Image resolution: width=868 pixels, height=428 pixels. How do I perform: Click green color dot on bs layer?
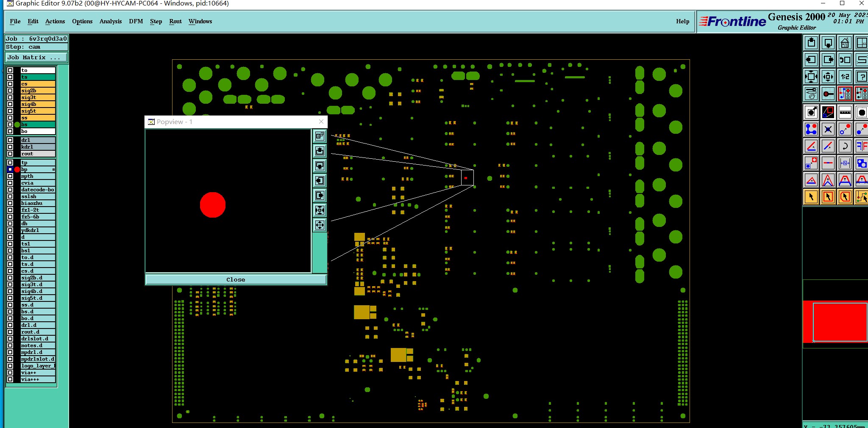click(17, 124)
